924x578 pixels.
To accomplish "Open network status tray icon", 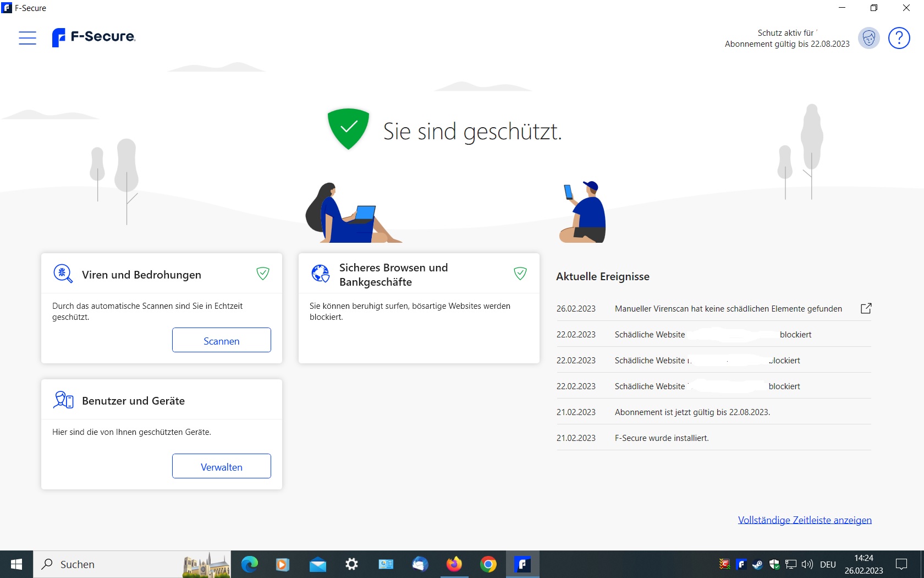I will [791, 564].
